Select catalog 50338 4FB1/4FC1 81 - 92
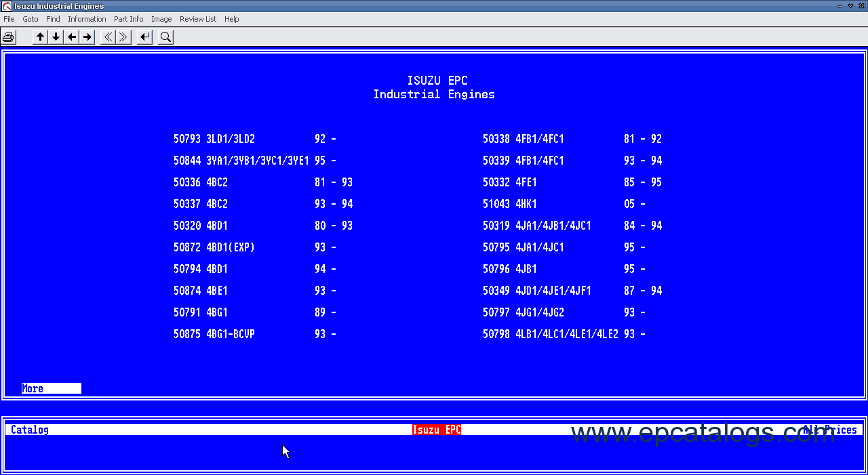Screen dimensions: 868x475 point(572,139)
